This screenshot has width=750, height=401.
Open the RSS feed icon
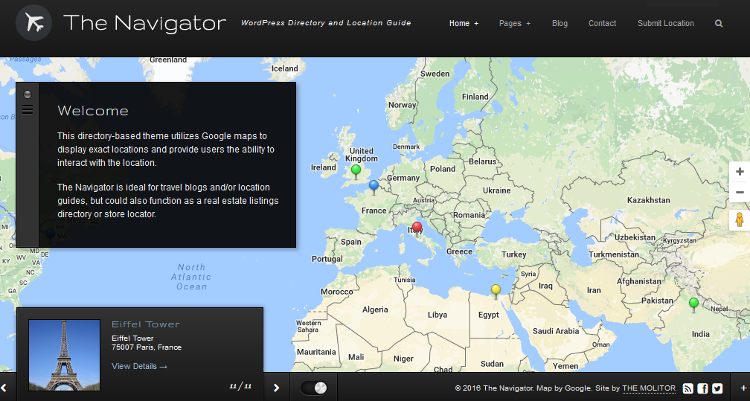(x=688, y=388)
